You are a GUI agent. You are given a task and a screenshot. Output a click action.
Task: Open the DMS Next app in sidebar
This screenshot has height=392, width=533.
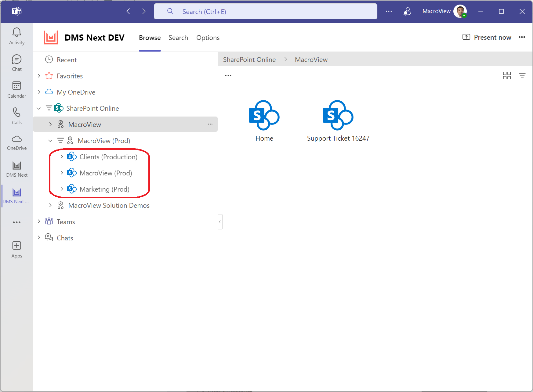17,169
